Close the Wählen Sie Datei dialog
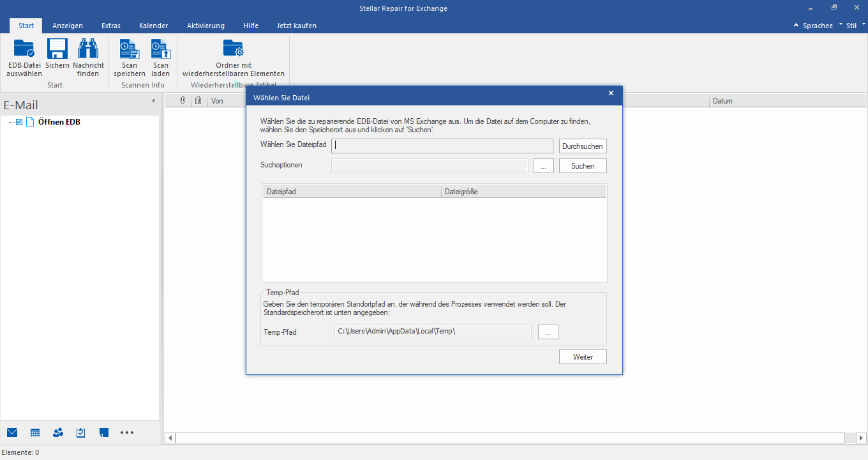Viewport: 868px width, 460px height. coord(611,93)
